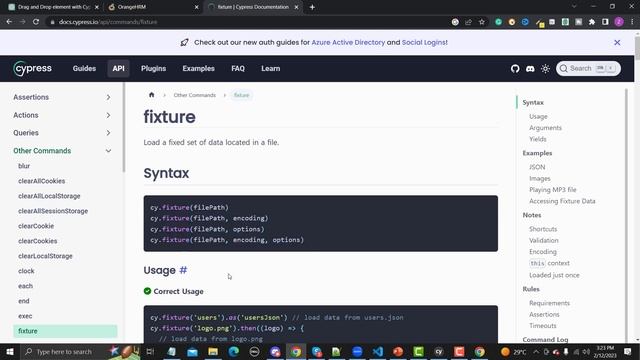This screenshot has height=360, width=640.
Task: Open the Mail app from taskbar
Action: tap(192, 351)
